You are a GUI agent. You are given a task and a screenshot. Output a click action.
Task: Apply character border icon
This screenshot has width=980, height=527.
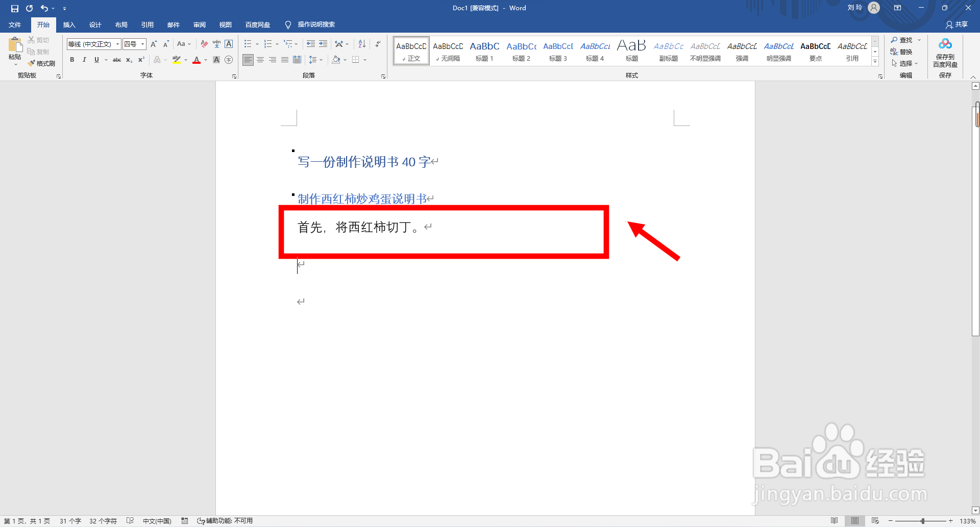(229, 44)
